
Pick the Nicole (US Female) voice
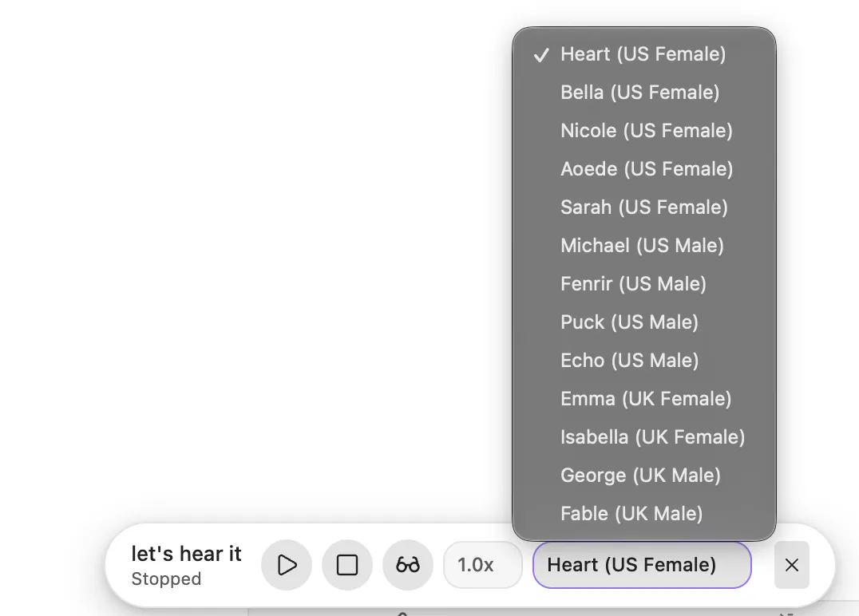pyautogui.click(x=644, y=131)
